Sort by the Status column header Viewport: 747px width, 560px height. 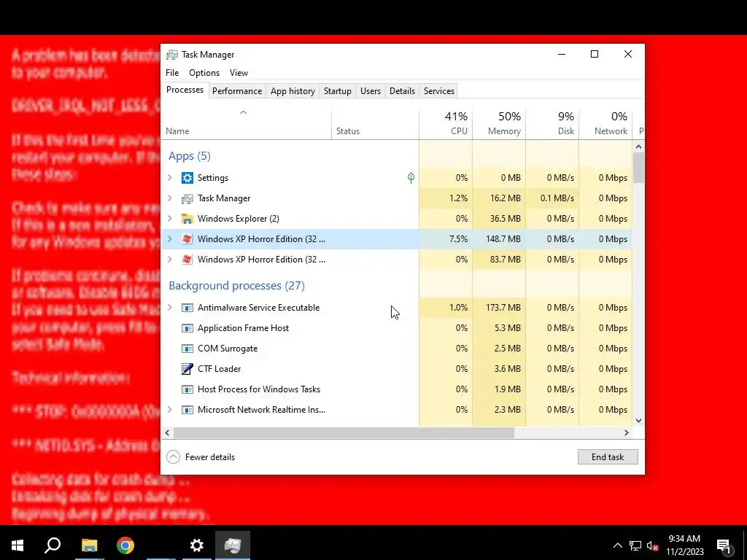[x=375, y=125]
